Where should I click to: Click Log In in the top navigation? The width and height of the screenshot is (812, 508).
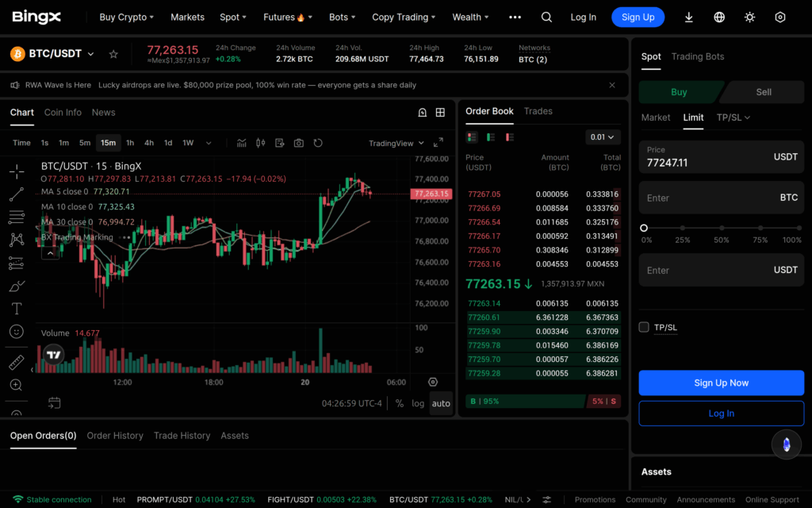(583, 17)
